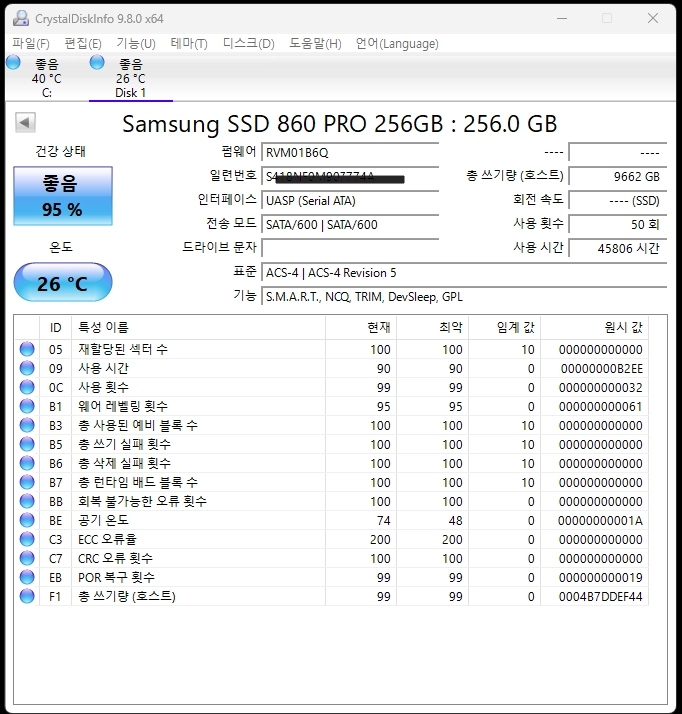Click status orb of B6 총 삭제 실패 횟수
This screenshot has width=682, height=714.
pyautogui.click(x=27, y=464)
